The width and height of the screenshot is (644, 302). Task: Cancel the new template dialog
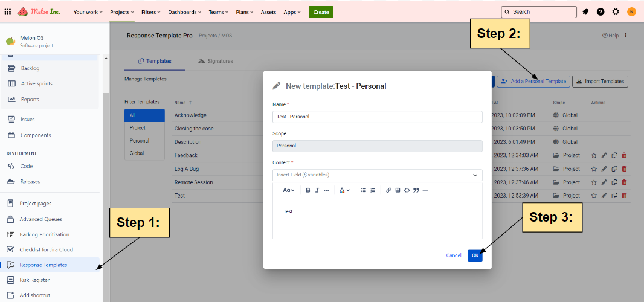coord(453,255)
